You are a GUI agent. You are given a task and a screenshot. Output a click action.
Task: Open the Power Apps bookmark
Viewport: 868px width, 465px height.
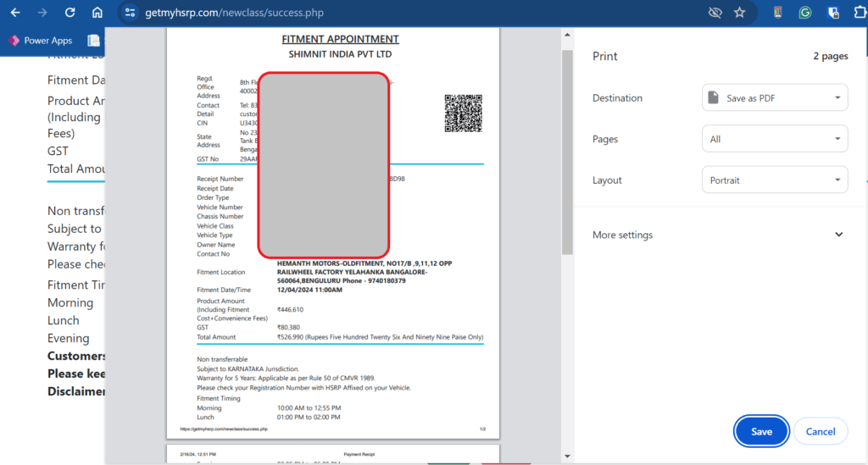tap(41, 41)
